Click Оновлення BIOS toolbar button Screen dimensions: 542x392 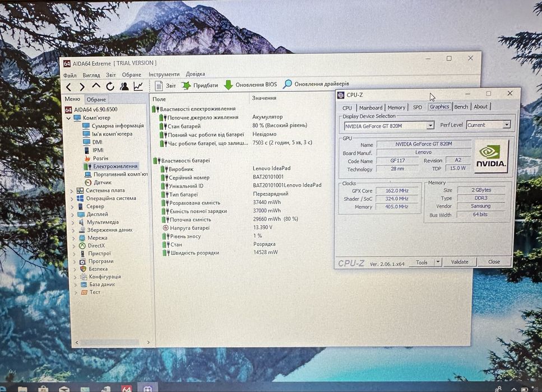[x=250, y=85]
